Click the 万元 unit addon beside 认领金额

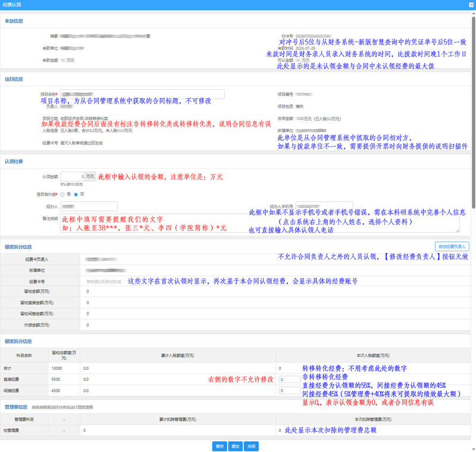(x=90, y=176)
